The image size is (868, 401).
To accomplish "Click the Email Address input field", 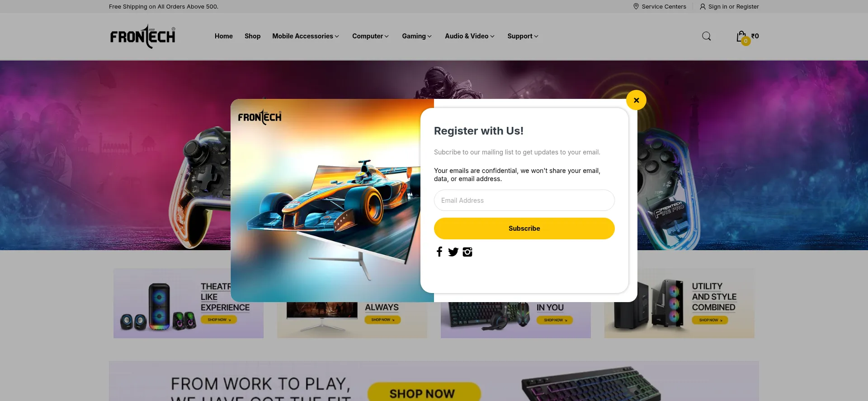I will (x=524, y=200).
